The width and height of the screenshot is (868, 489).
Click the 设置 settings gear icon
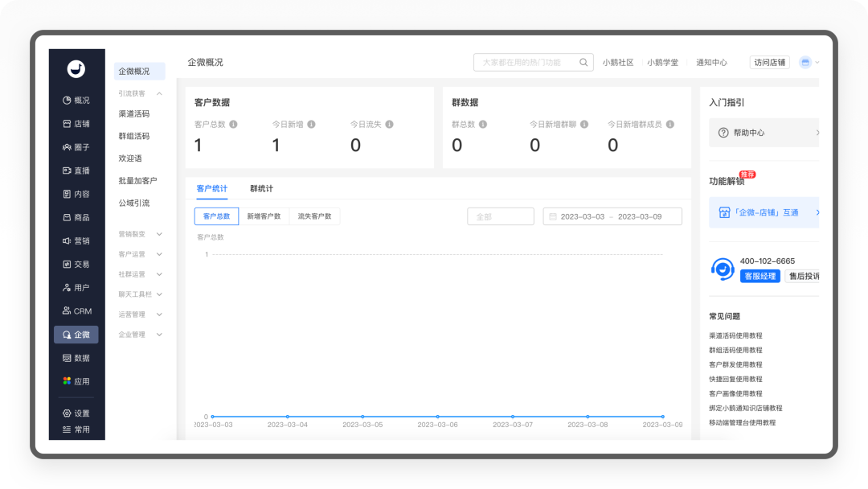click(68, 413)
